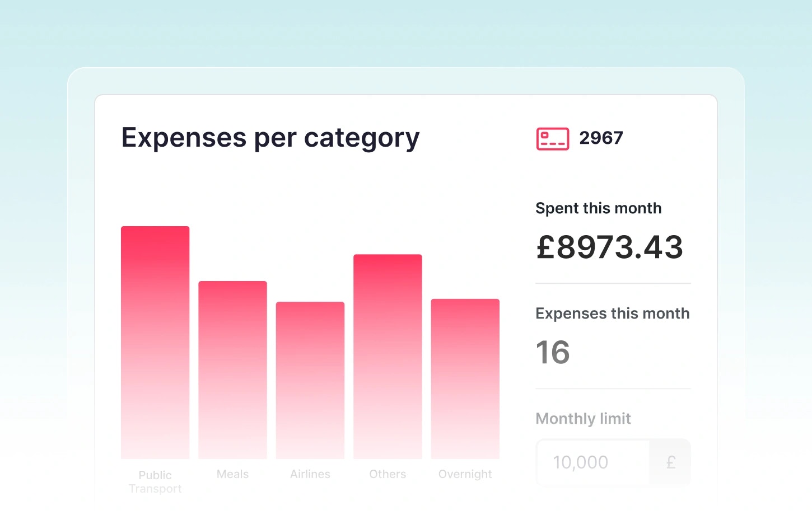Click the Others axis label
The image size is (812, 515).
point(388,474)
